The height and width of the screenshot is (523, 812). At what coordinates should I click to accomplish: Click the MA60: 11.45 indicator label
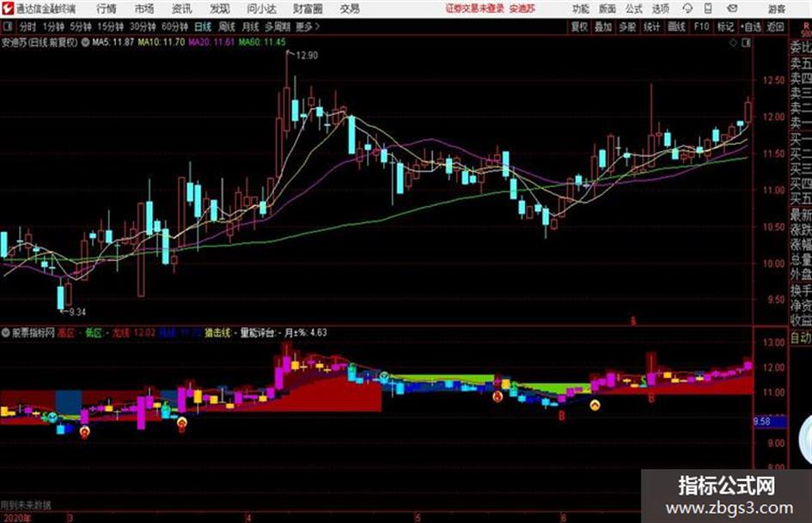[x=262, y=42]
